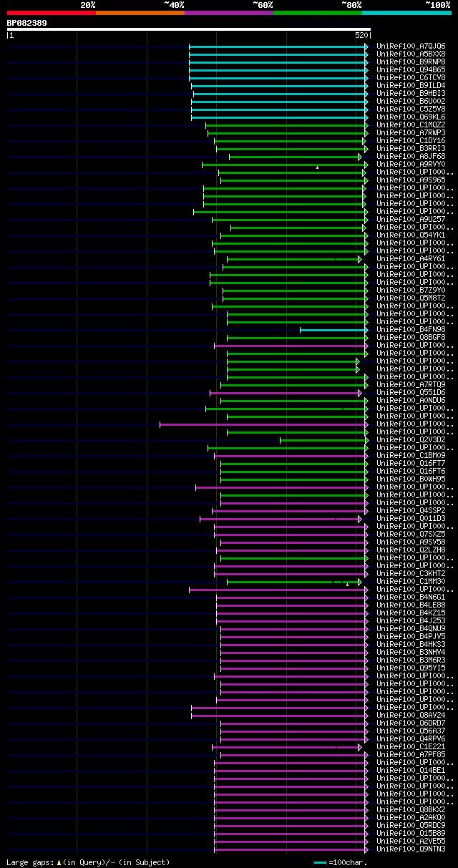458x868 pixels.
Task: Open hit UniRef100_C6TCV8
Action: tap(411, 77)
